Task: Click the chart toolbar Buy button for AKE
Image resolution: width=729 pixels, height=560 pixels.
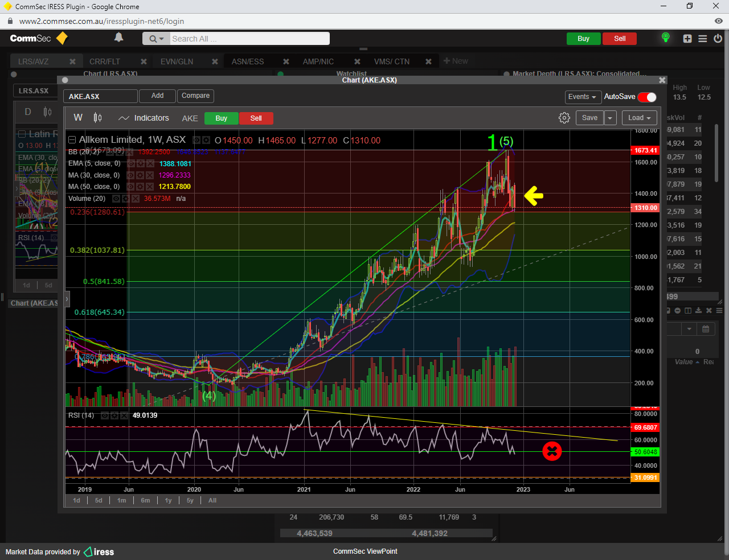Action: tap(222, 118)
